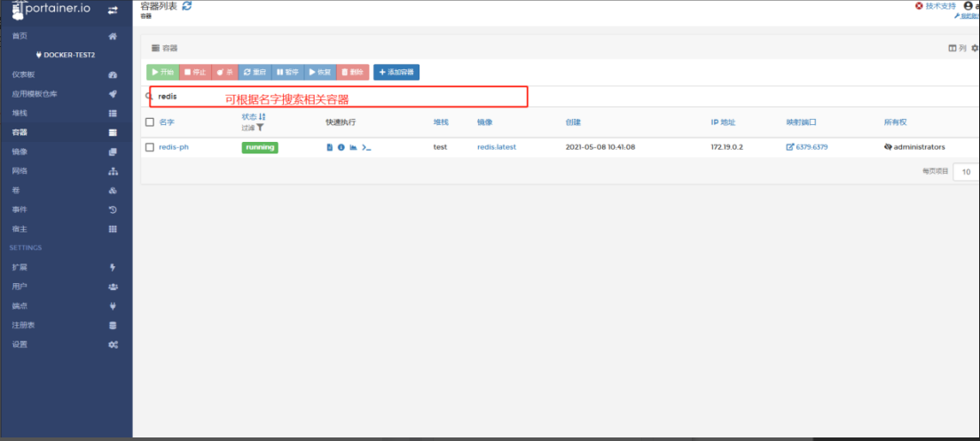Click the filter funnel icon under 状态
The height and width of the screenshot is (441, 980).
(260, 127)
